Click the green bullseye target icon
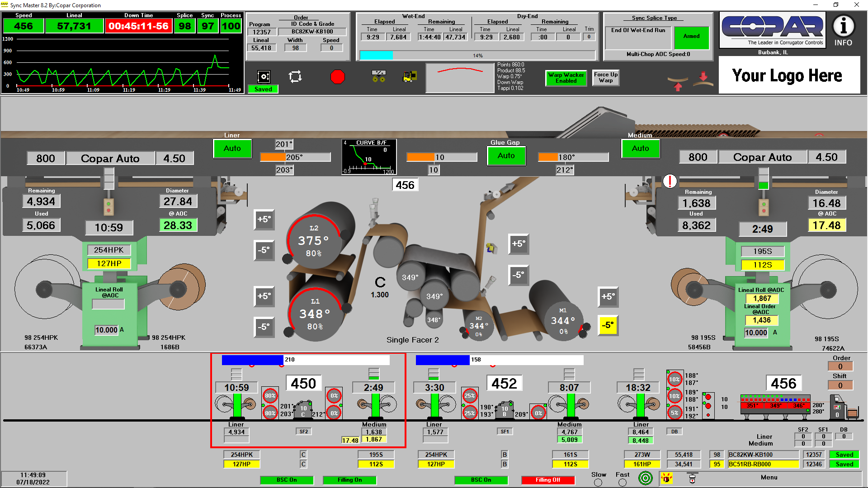This screenshot has width=868, height=488. pyautogui.click(x=646, y=478)
